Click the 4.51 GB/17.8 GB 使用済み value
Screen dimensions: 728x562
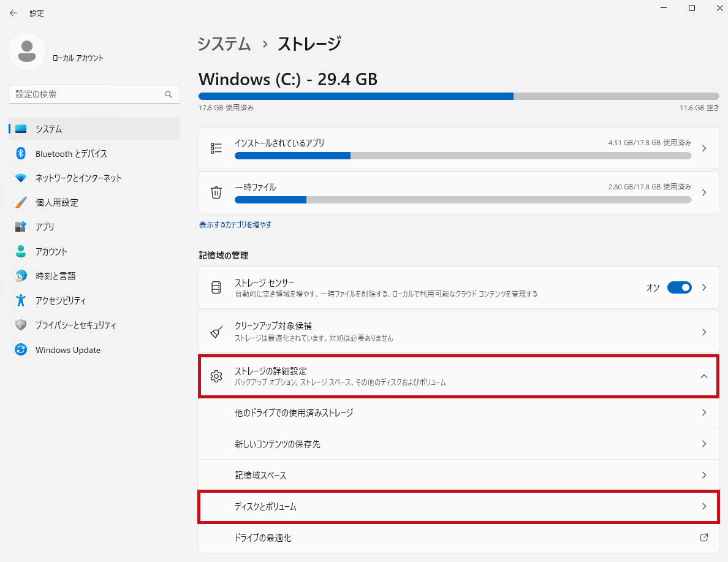click(650, 143)
